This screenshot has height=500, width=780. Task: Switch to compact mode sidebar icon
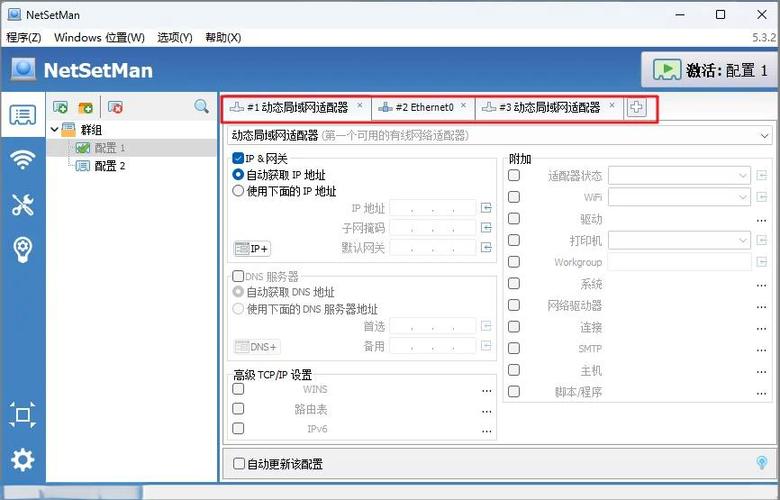tap(22, 415)
